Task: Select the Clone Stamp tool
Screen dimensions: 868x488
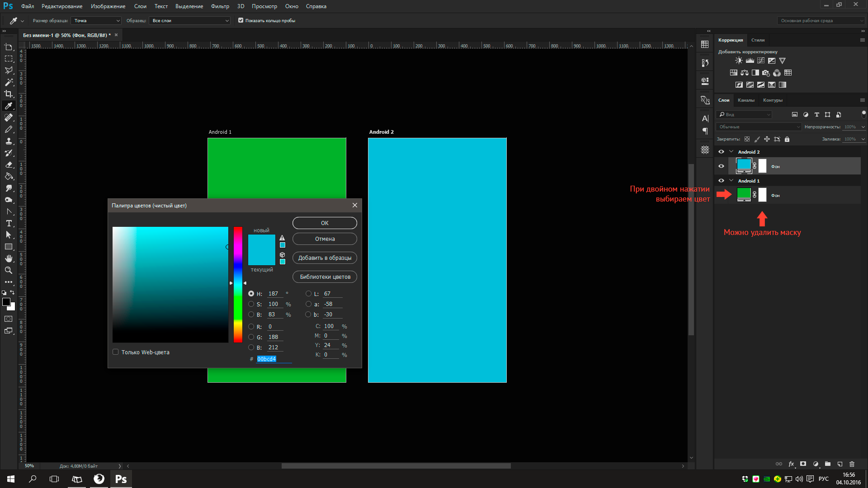Action: click(9, 141)
